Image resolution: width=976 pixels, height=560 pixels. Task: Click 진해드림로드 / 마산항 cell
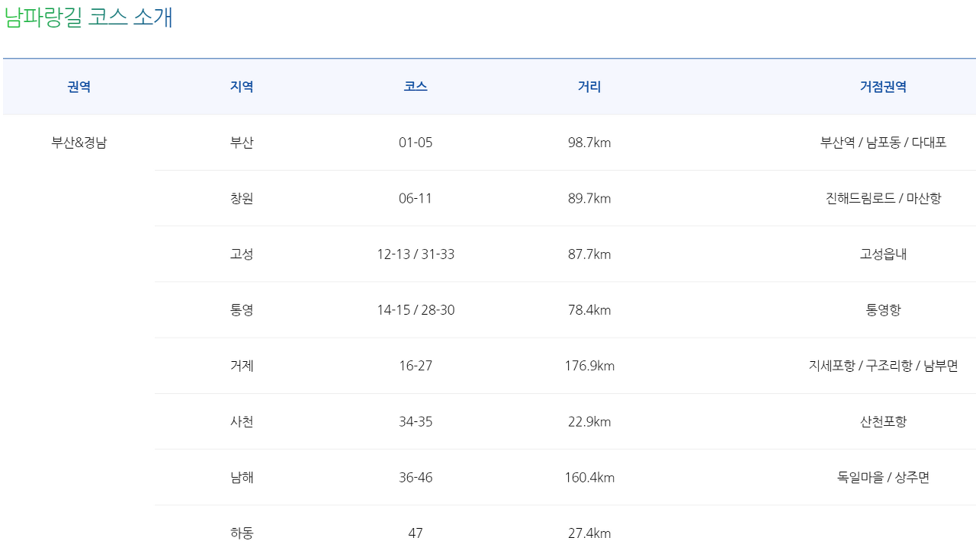pyautogui.click(x=883, y=198)
